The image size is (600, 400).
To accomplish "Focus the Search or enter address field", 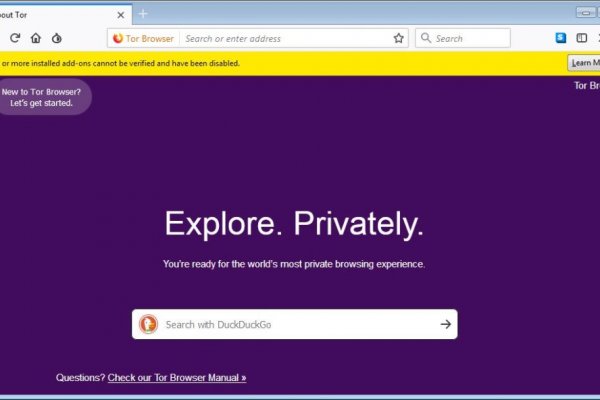I will point(285,38).
